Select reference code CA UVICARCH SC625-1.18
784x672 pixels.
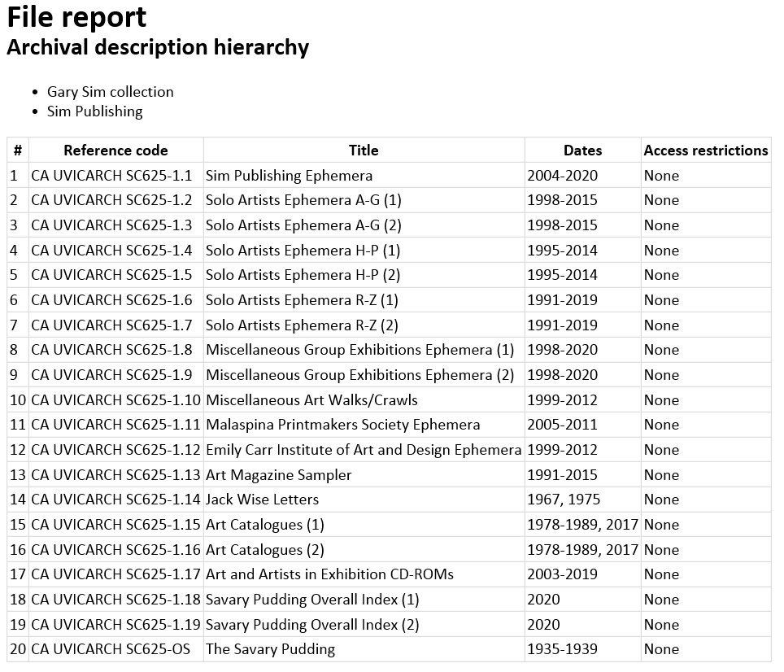(115, 599)
